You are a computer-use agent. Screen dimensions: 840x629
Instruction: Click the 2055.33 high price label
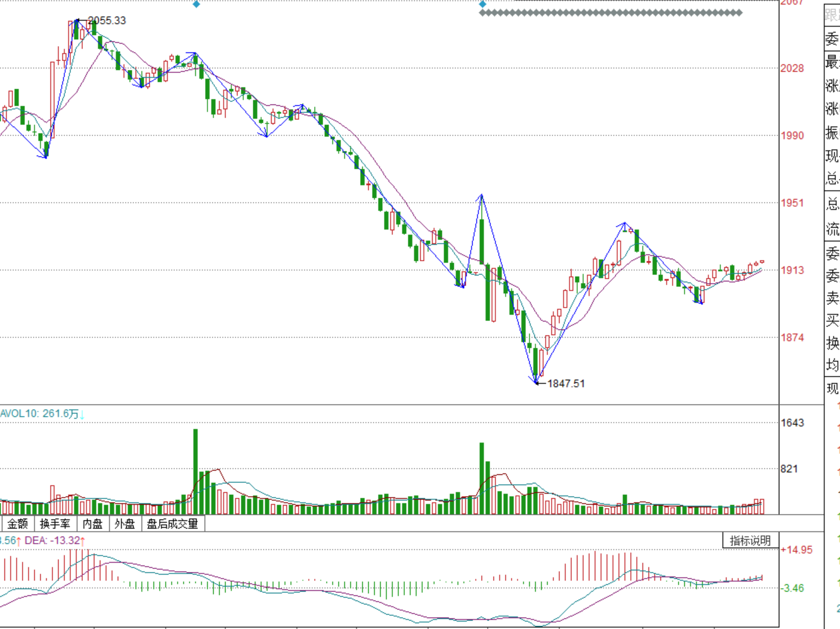click(x=107, y=20)
